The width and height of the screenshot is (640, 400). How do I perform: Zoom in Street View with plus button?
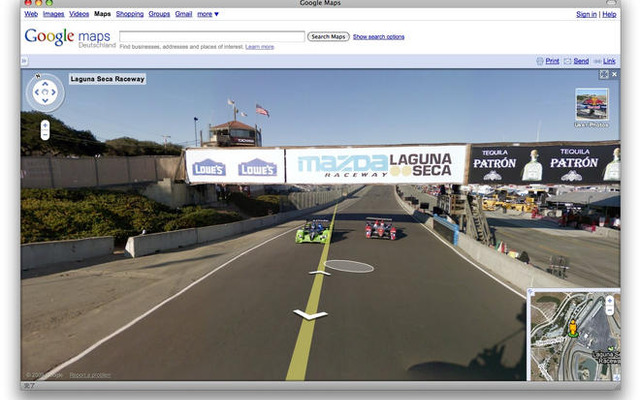point(45,125)
